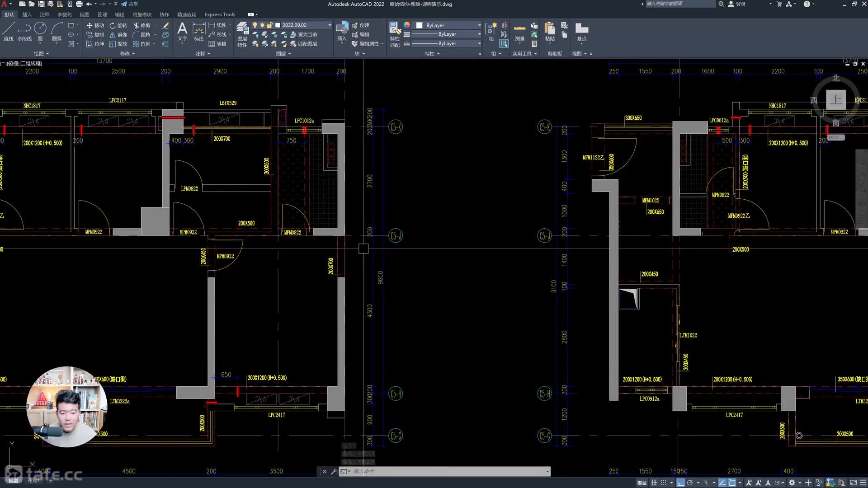Open the 1:1 annotation scale dropdown

point(780,482)
